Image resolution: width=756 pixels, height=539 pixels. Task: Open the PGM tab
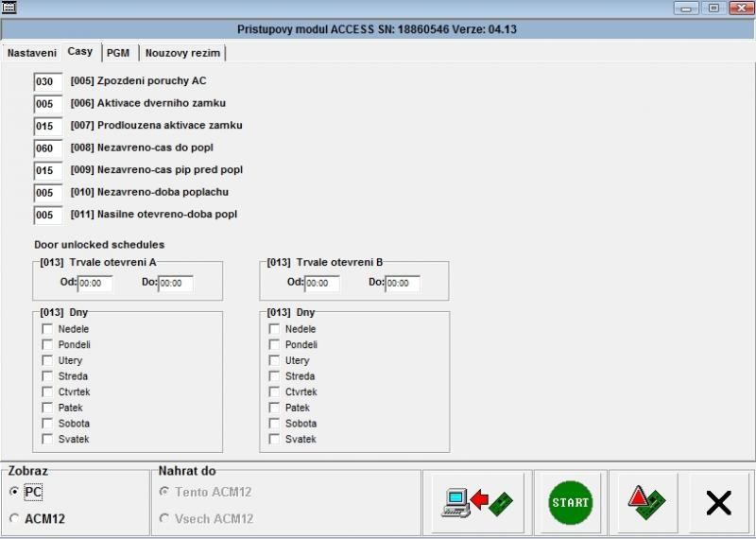(118, 53)
